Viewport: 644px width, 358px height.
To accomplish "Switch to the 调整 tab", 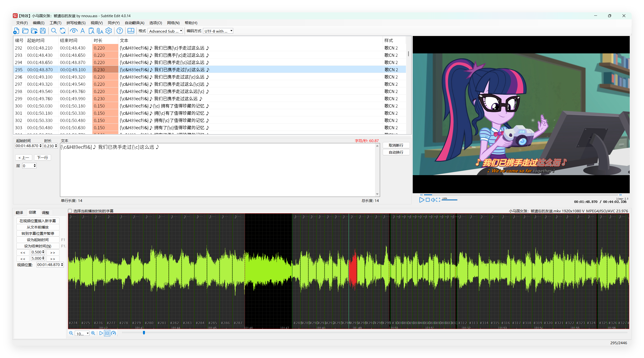I will pos(45,212).
